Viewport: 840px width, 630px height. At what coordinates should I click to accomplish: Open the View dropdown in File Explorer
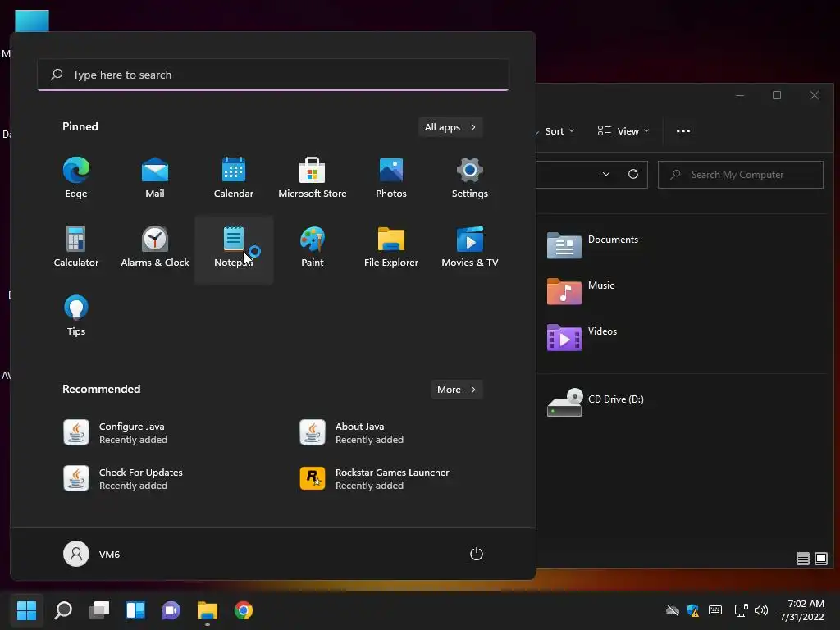pos(623,131)
